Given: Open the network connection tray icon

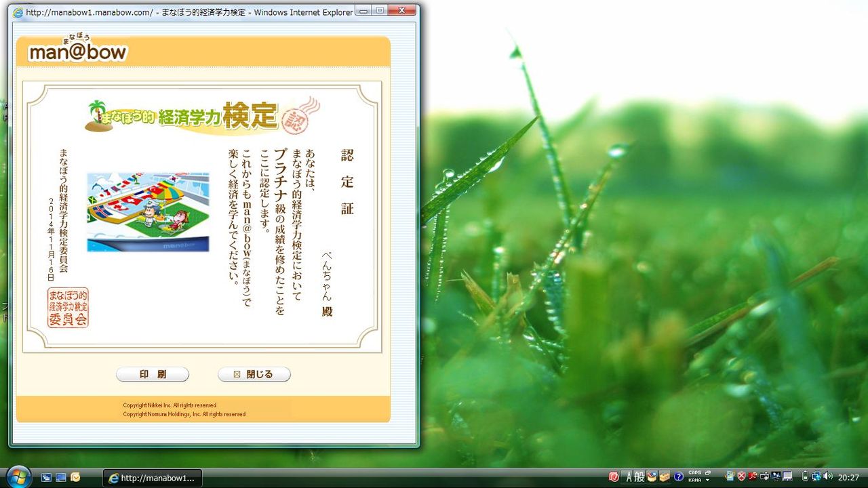Looking at the screenshot, I should click(x=816, y=476).
